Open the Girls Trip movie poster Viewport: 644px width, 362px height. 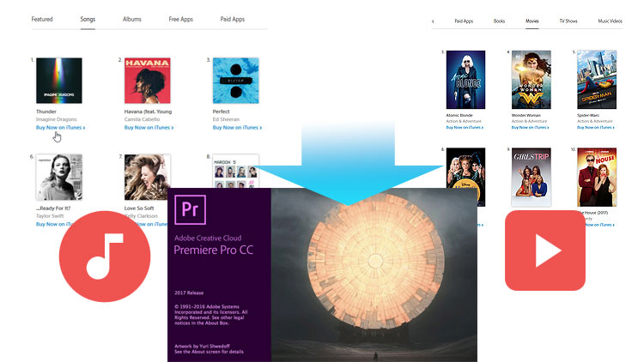click(x=530, y=177)
